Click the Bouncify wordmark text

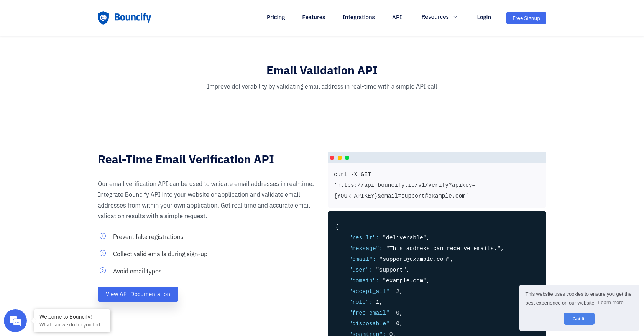[x=133, y=17]
